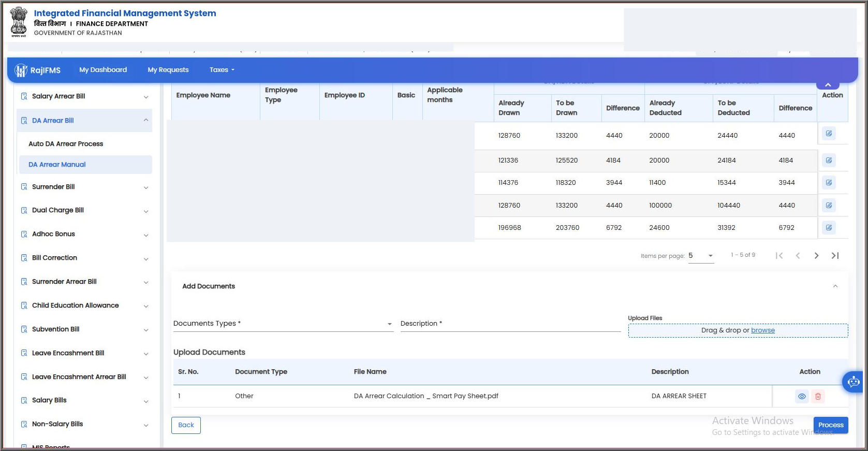The image size is (868, 451).
Task: Go to the previous page of results
Action: click(798, 255)
